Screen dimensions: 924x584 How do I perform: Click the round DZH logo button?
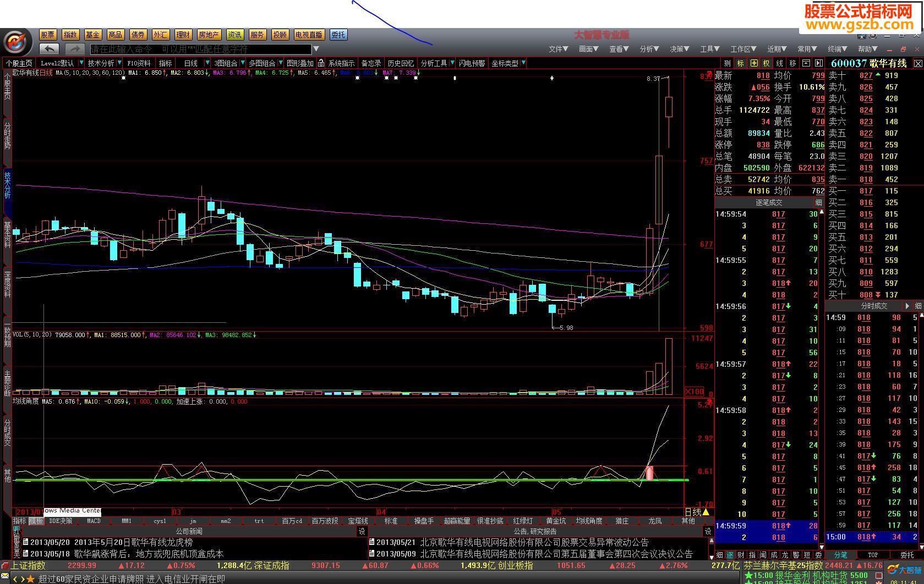pyautogui.click(x=17, y=42)
